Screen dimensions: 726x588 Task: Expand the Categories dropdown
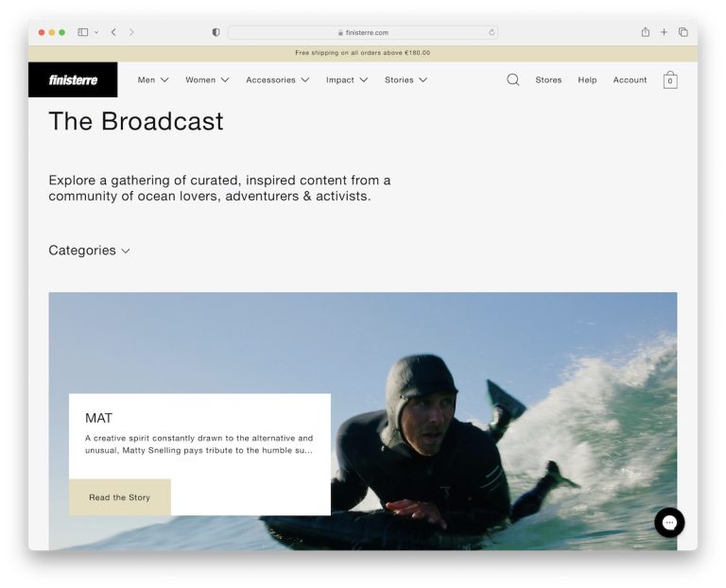pos(89,251)
